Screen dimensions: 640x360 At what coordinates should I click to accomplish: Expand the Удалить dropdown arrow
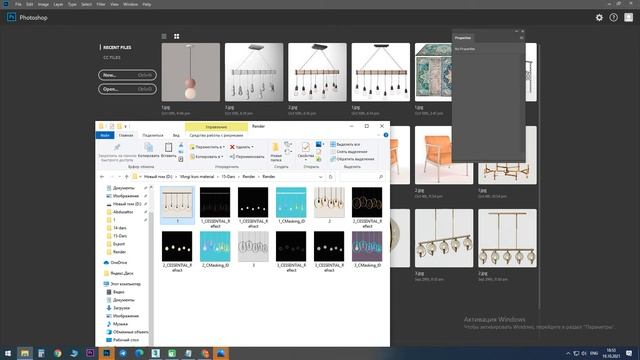[x=252, y=147]
